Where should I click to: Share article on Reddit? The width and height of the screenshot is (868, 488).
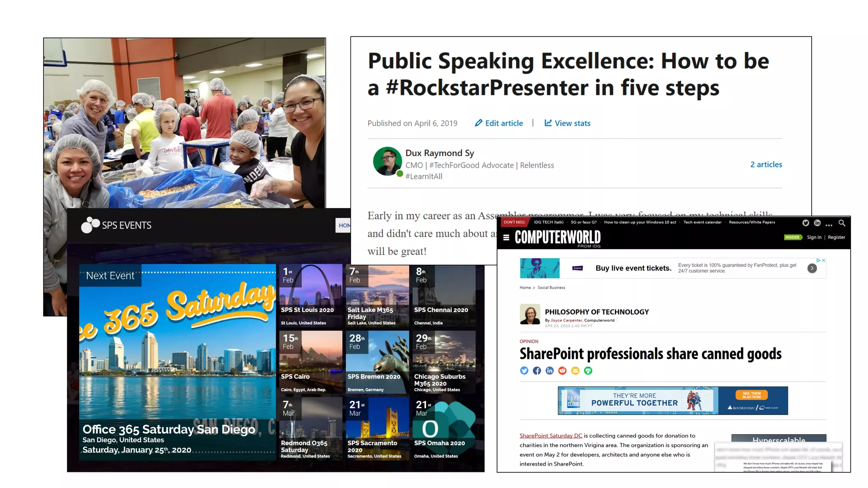562,371
